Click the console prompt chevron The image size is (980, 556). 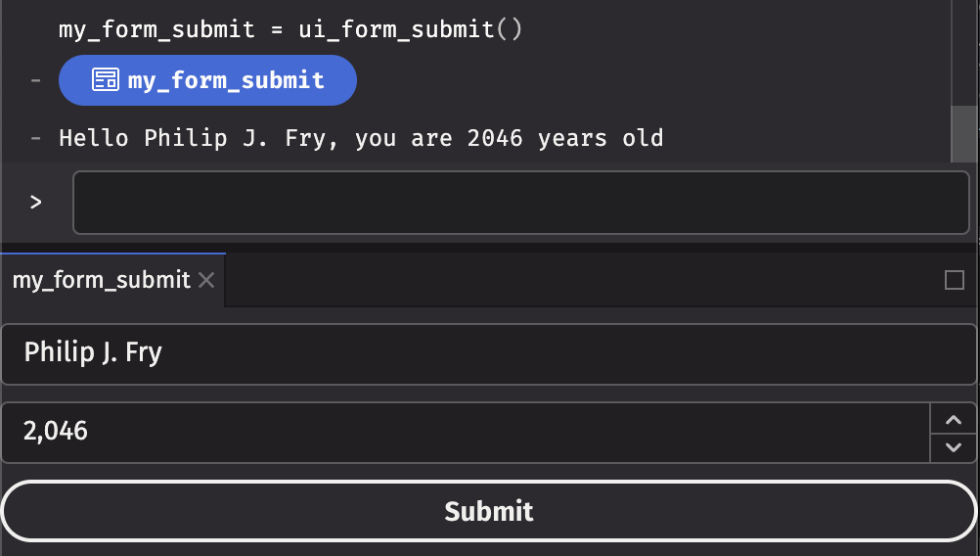[35, 203]
